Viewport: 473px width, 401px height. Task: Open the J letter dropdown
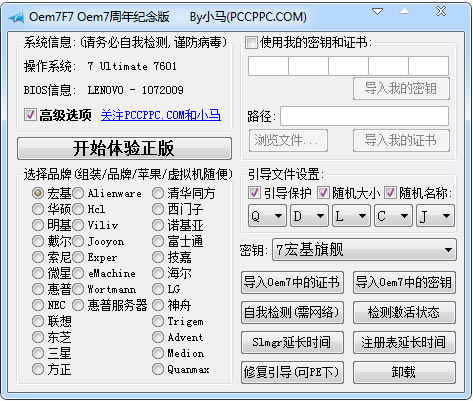pos(435,216)
